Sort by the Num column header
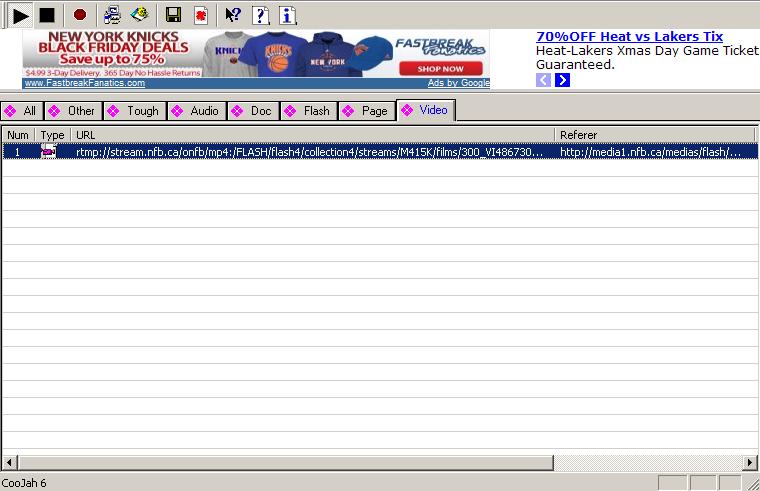Viewport: 760px width, 491px height. click(18, 135)
